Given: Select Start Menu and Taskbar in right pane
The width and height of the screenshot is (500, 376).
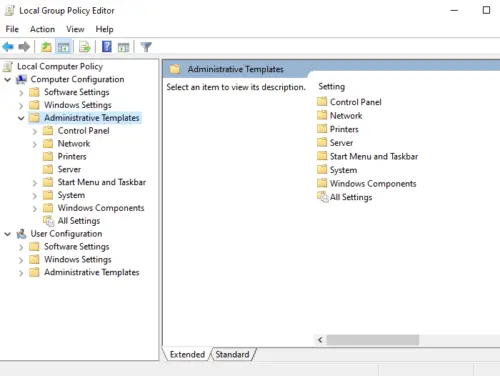Looking at the screenshot, I should pos(374,156).
